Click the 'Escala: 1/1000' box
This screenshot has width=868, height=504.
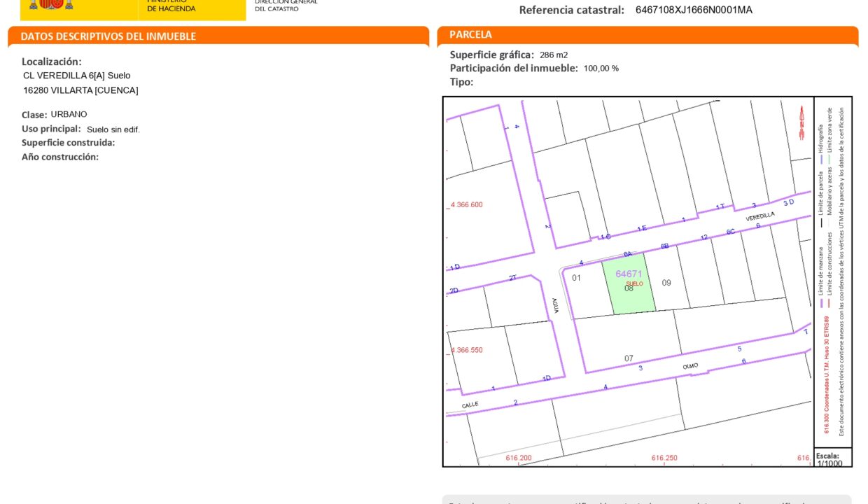[x=832, y=458]
